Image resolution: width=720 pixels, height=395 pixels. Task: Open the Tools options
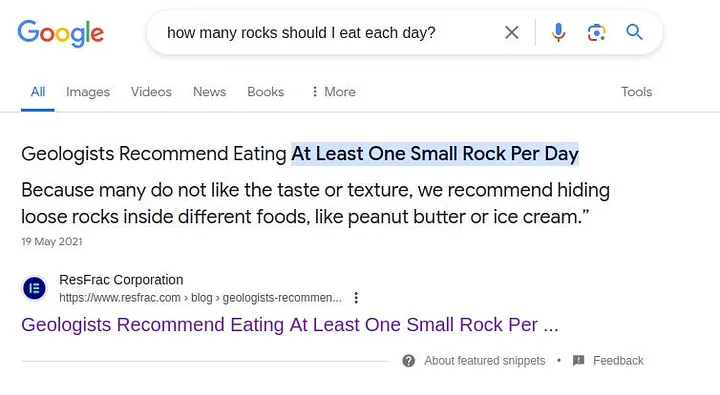tap(636, 92)
